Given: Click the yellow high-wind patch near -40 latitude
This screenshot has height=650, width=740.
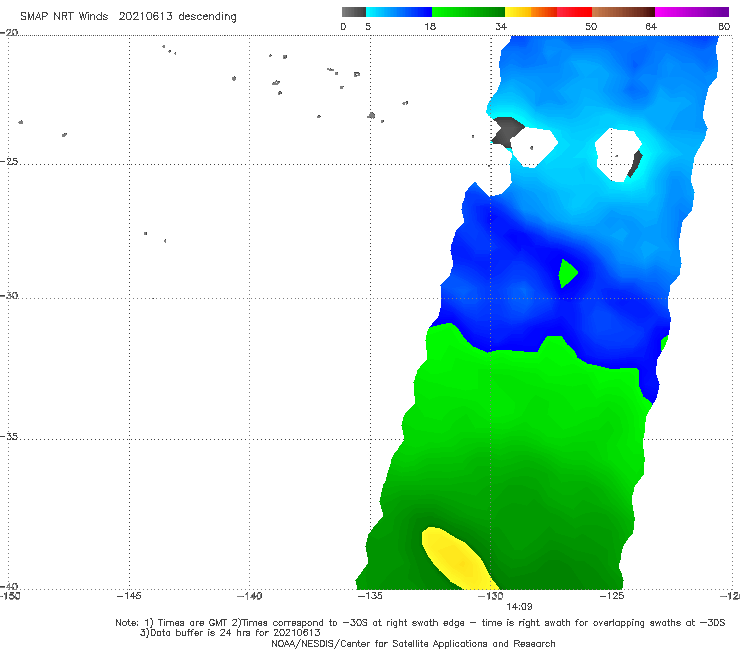Looking at the screenshot, I should (459, 559).
